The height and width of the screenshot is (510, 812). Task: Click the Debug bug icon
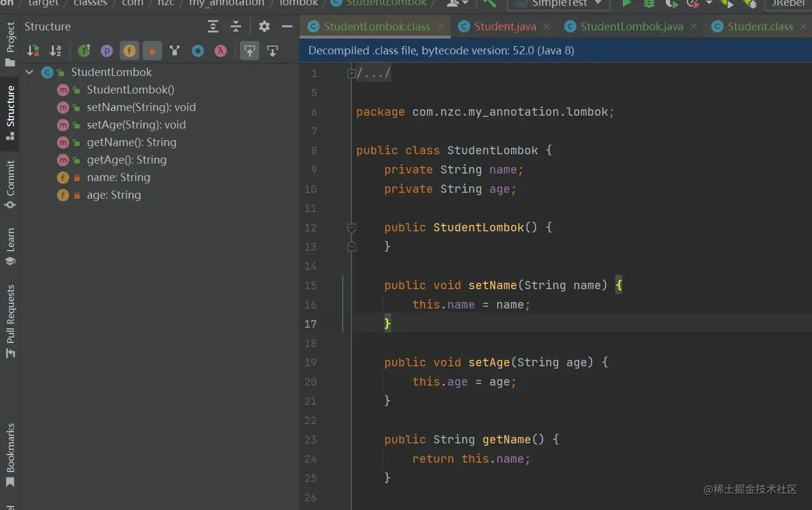(x=649, y=4)
